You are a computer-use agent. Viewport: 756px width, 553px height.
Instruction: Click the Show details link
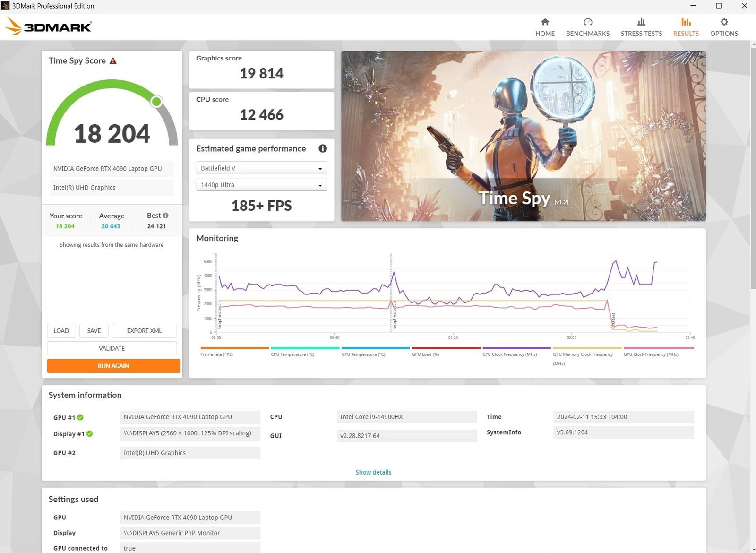(373, 472)
